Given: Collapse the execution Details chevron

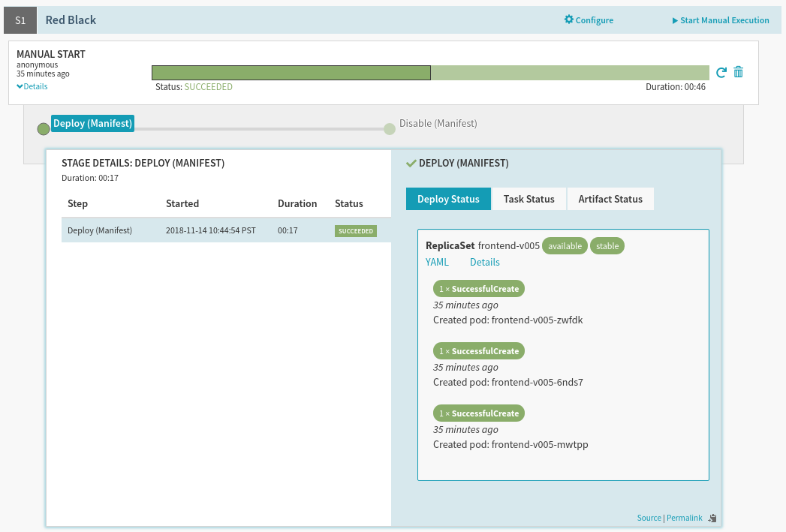Looking at the screenshot, I should 20,86.
